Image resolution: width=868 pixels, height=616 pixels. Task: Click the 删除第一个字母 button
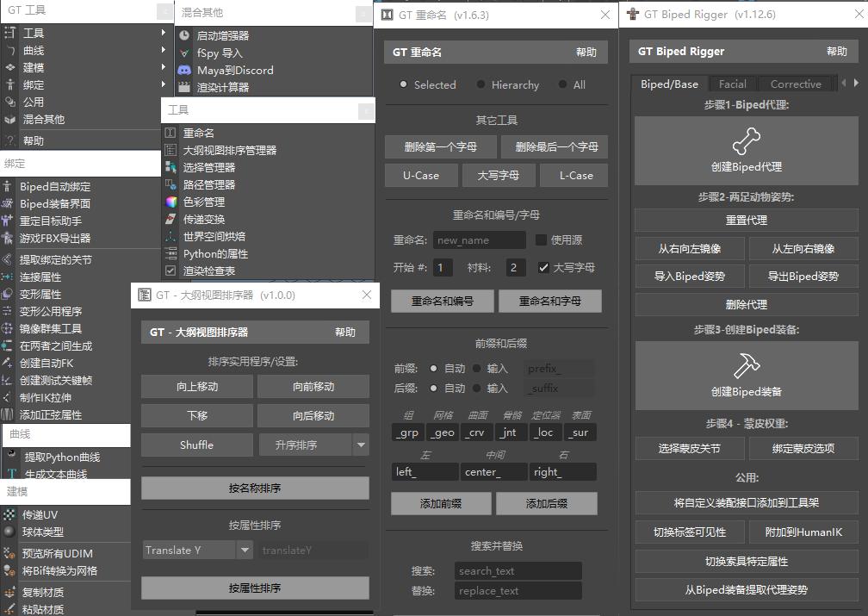[x=441, y=146]
